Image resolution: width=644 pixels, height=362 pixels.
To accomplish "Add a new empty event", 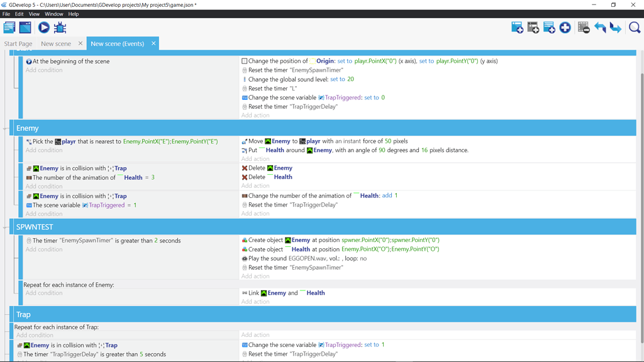I will pos(517,27).
